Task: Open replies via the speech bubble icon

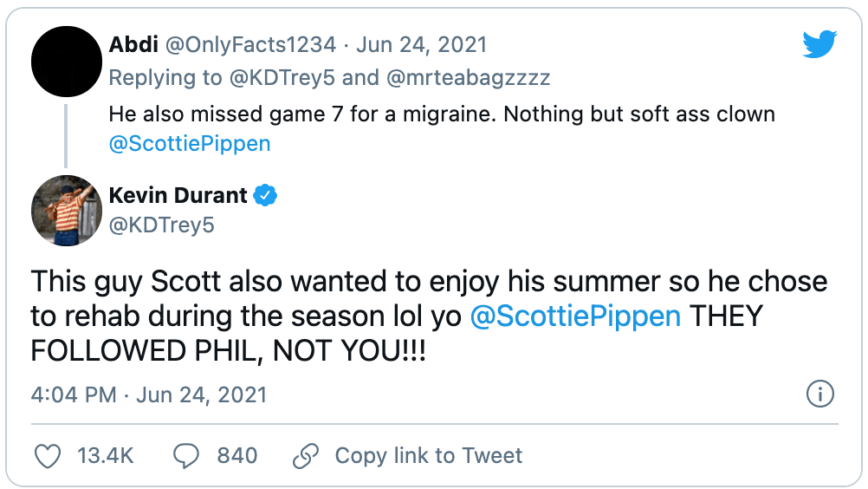Action: pyautogui.click(x=186, y=455)
